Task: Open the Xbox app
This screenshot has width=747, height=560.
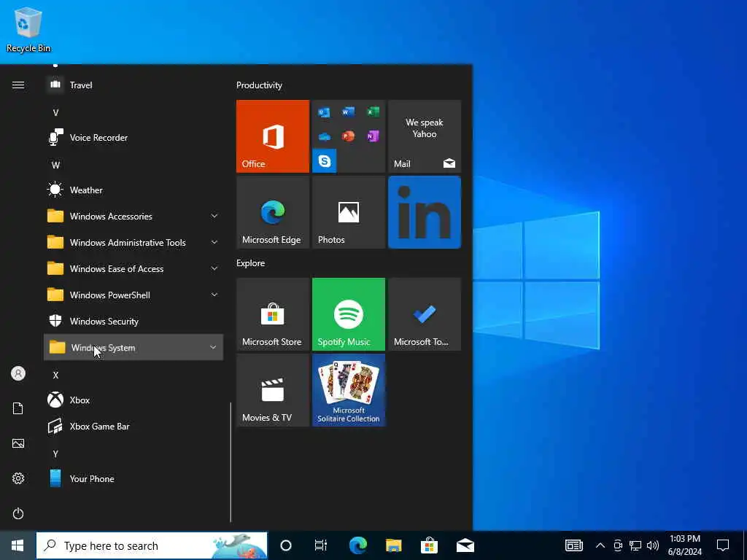Action: pos(133,400)
